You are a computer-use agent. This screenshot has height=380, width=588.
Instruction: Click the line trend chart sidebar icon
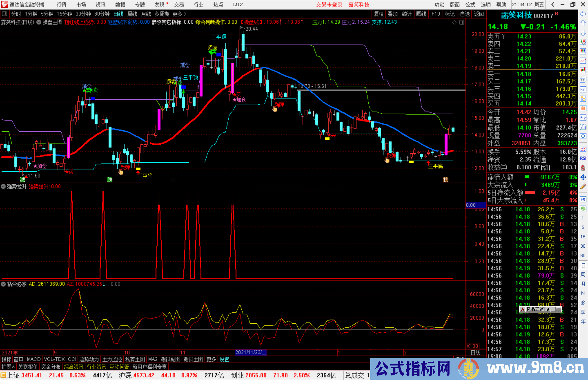[583, 61]
